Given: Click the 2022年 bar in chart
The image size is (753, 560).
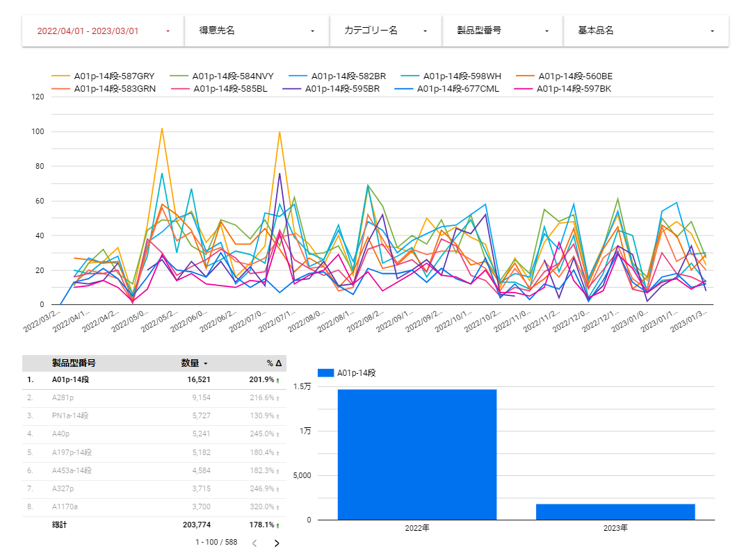Looking at the screenshot, I should 417,454.
